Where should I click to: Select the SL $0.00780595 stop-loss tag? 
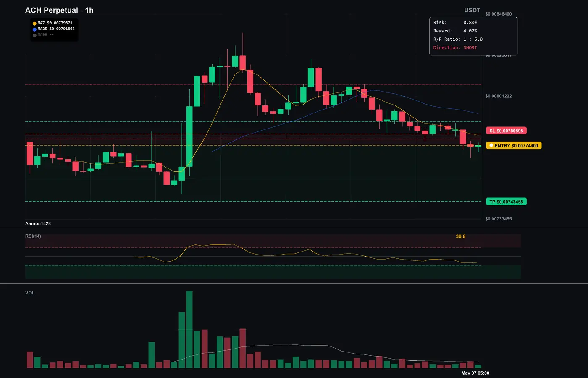pos(506,131)
